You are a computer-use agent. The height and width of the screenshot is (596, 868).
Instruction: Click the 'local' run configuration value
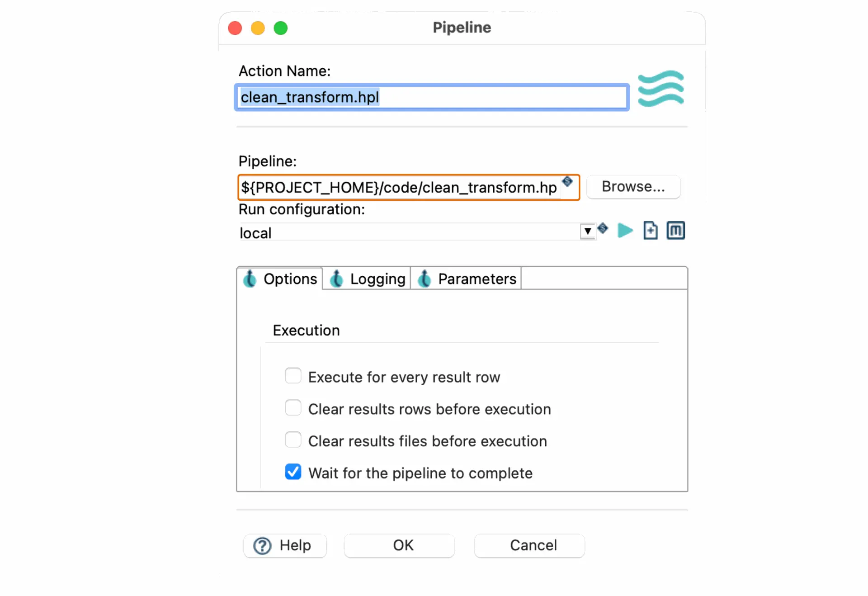[x=255, y=233]
